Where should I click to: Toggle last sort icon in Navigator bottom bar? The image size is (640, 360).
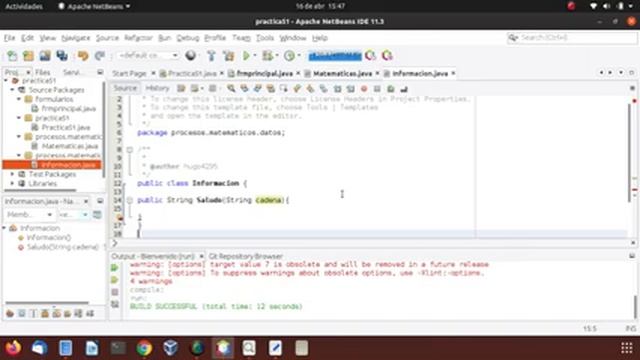(90, 313)
